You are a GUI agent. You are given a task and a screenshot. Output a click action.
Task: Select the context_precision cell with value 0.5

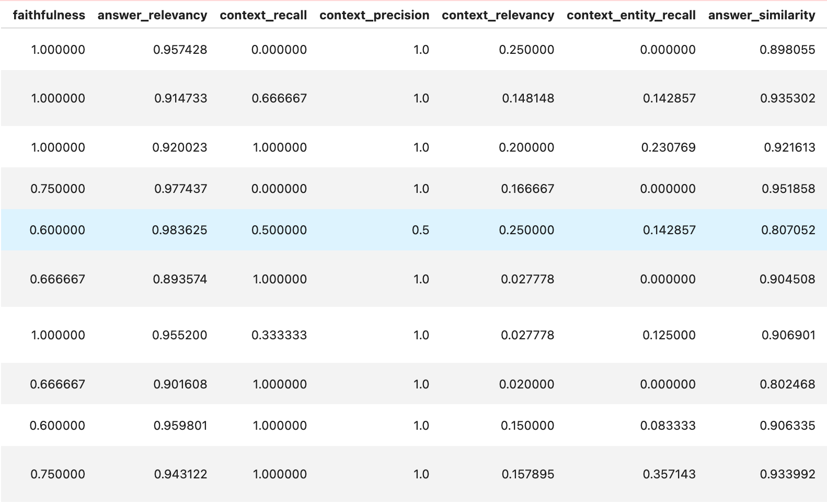click(x=420, y=230)
